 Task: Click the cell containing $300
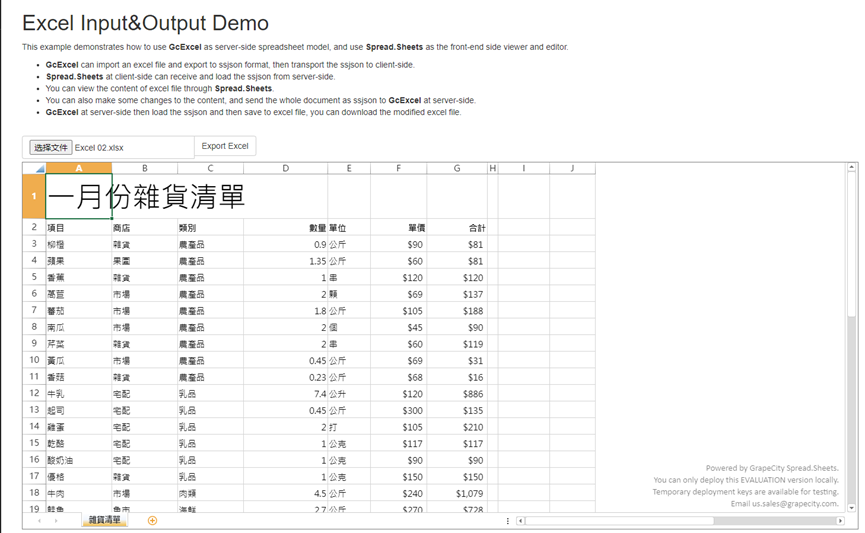pyautogui.click(x=398, y=410)
